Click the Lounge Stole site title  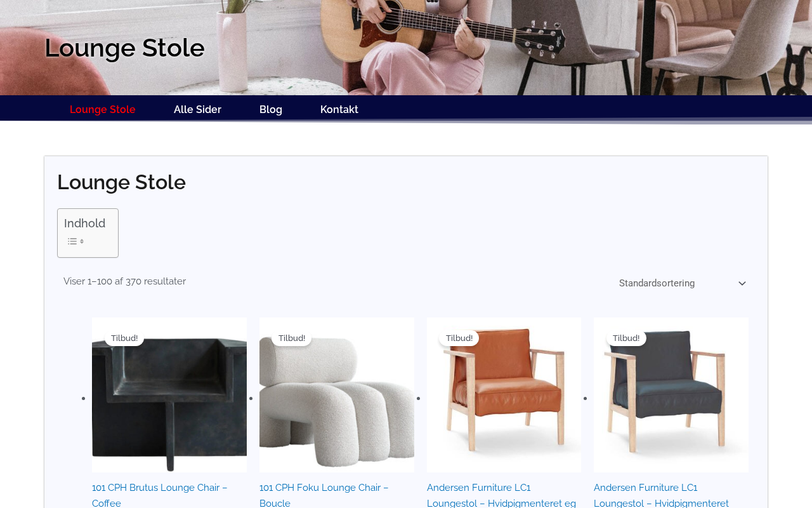click(x=124, y=48)
